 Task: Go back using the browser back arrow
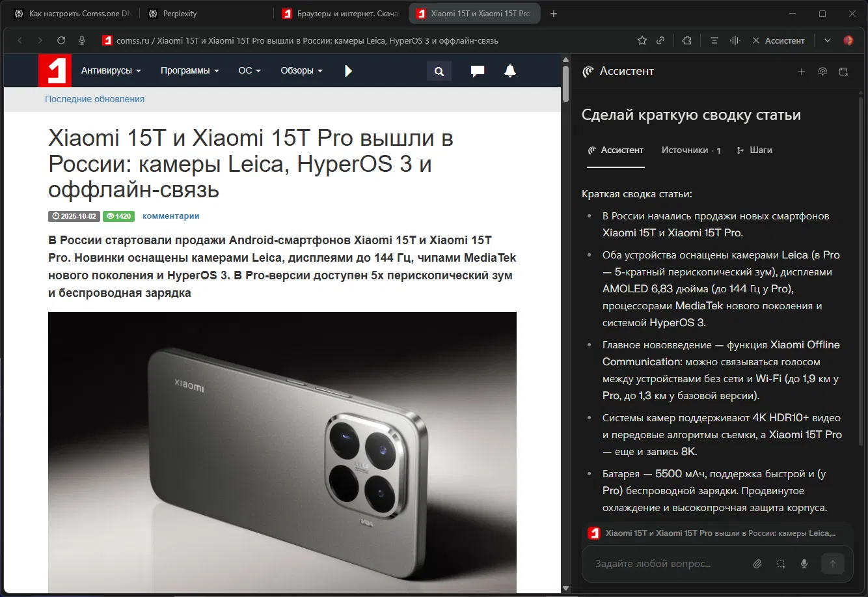click(x=20, y=40)
